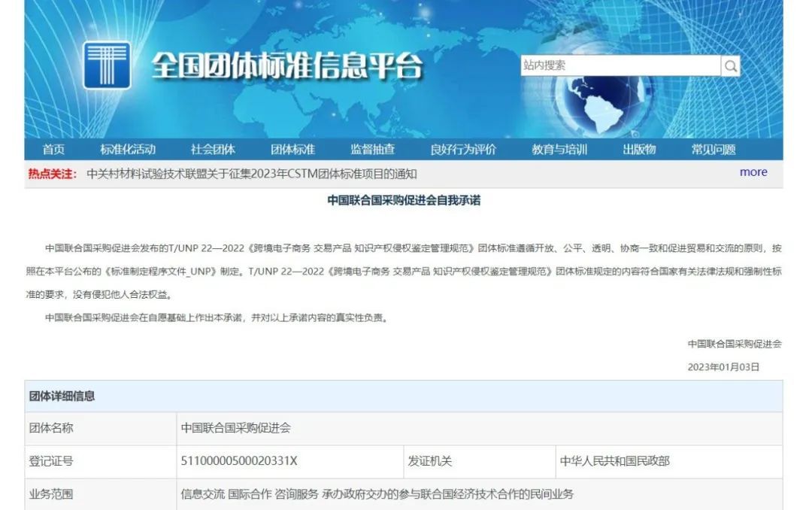Click the 登记证号 label cell
This screenshot has width=812, height=510.
pos(101,461)
